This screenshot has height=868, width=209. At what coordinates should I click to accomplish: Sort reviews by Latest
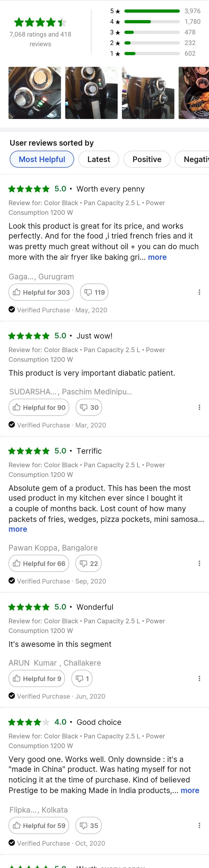click(99, 159)
